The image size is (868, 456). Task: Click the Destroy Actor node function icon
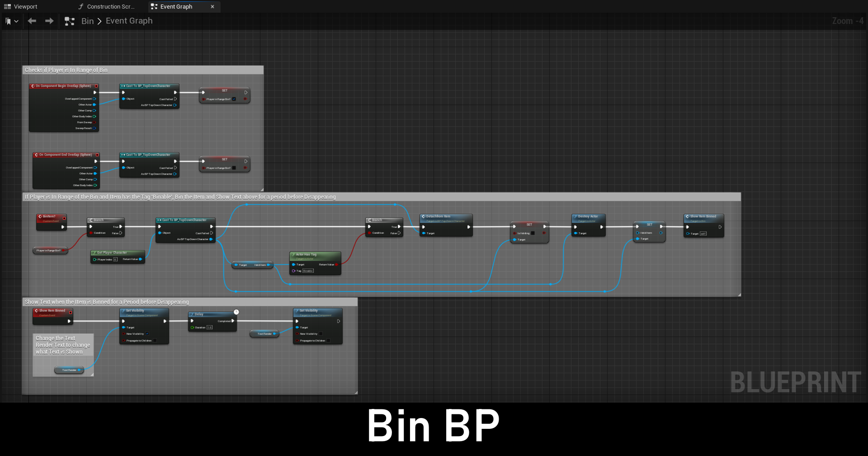[x=575, y=217]
